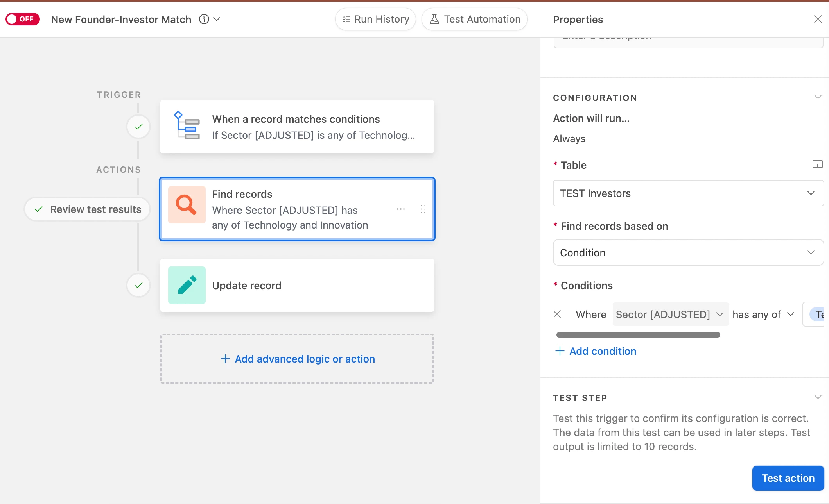Click the conditions horizontal scrollbar
Screen dimensions: 829x504
638,335
